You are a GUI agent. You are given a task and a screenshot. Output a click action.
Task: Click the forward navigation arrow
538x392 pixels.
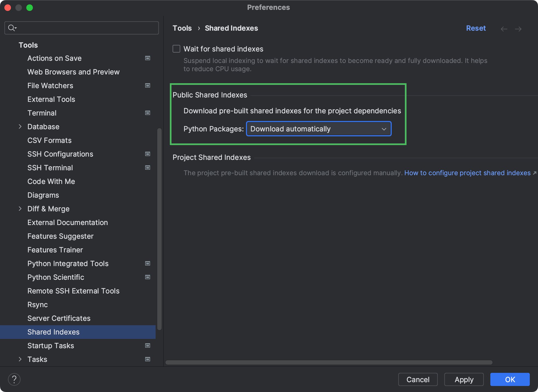click(x=518, y=29)
